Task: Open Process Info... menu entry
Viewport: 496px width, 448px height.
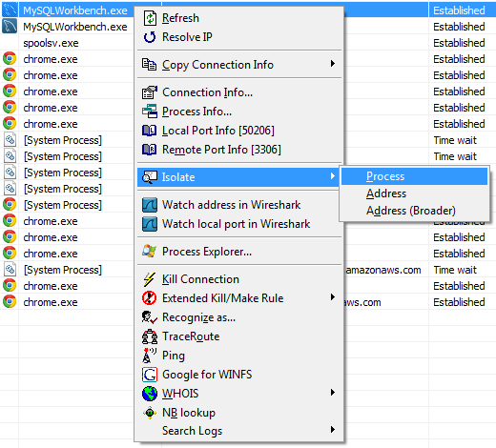Action: coord(240,112)
